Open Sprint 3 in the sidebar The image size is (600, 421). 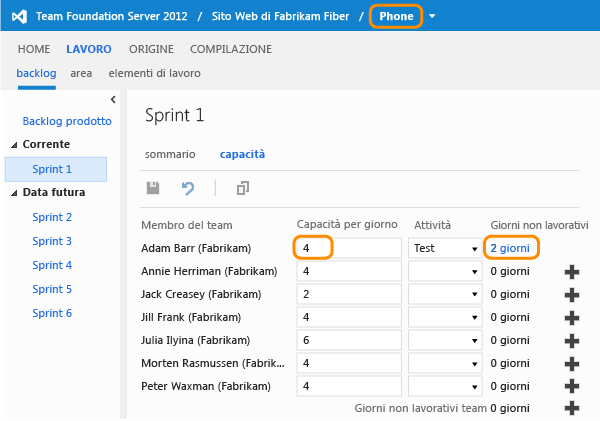pyautogui.click(x=52, y=241)
